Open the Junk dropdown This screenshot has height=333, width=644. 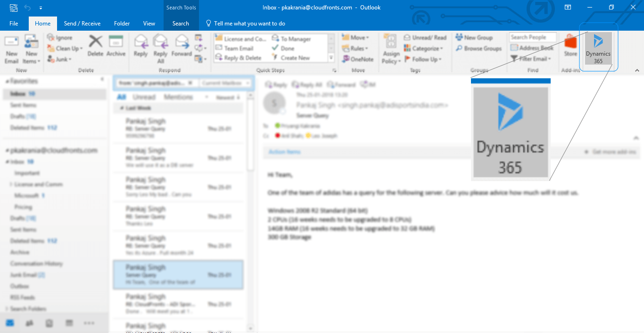(x=59, y=59)
